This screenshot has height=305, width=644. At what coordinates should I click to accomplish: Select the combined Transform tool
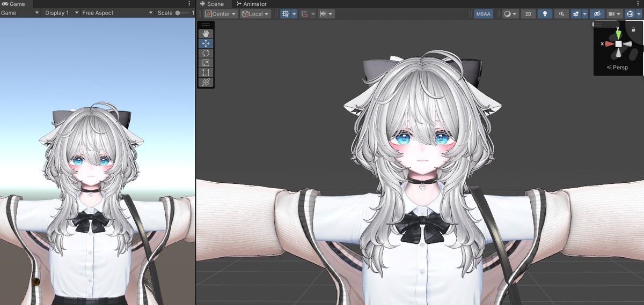[x=206, y=82]
